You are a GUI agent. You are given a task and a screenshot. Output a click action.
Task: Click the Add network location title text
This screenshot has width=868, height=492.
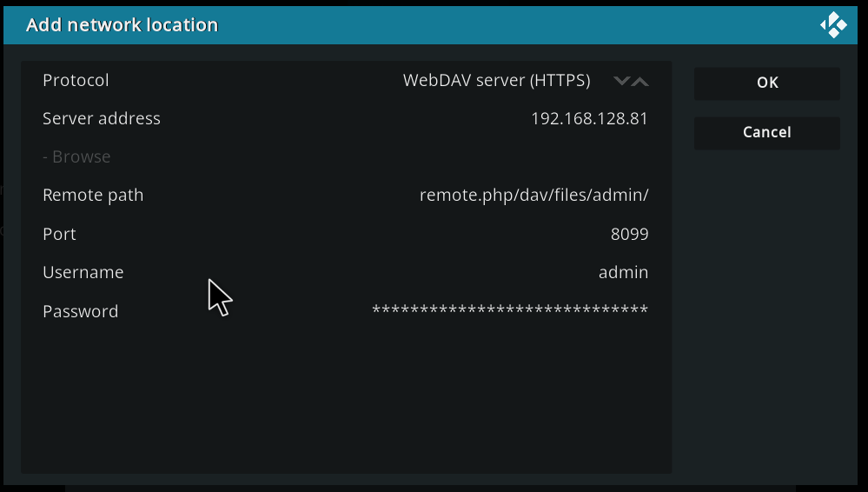(123, 25)
